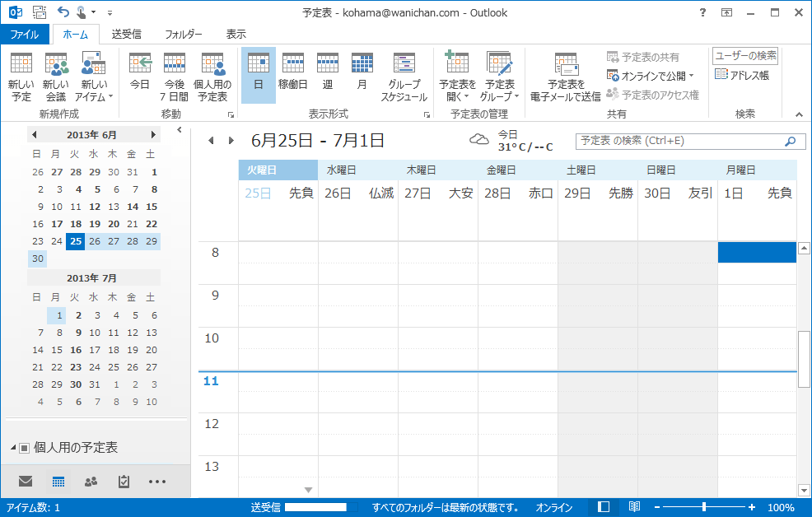This screenshot has width=812, height=517.
Task: Select the 火曜日 day header
Action: [x=278, y=170]
